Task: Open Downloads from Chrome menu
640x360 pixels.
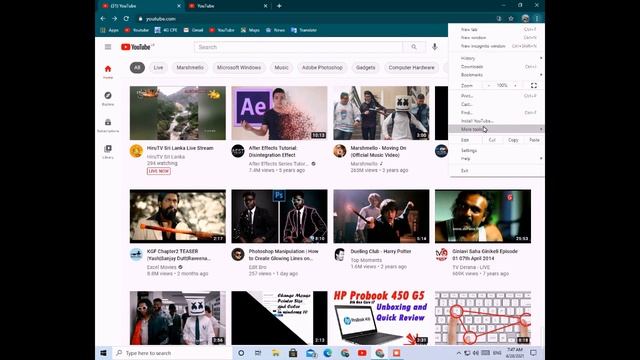Action: pos(496,67)
